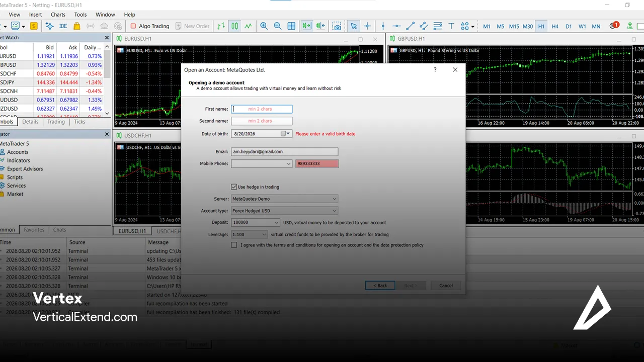Click the mobile phone number field
This screenshot has height=362, width=644.
click(x=317, y=163)
